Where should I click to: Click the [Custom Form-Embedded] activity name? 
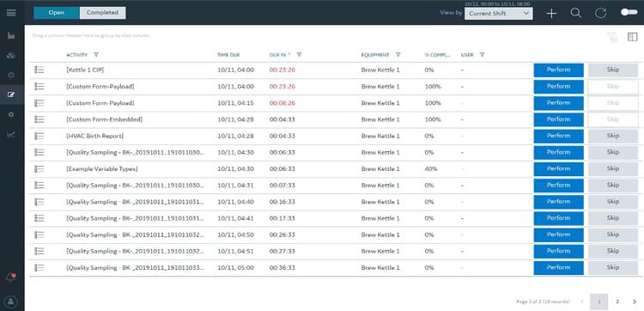point(104,119)
